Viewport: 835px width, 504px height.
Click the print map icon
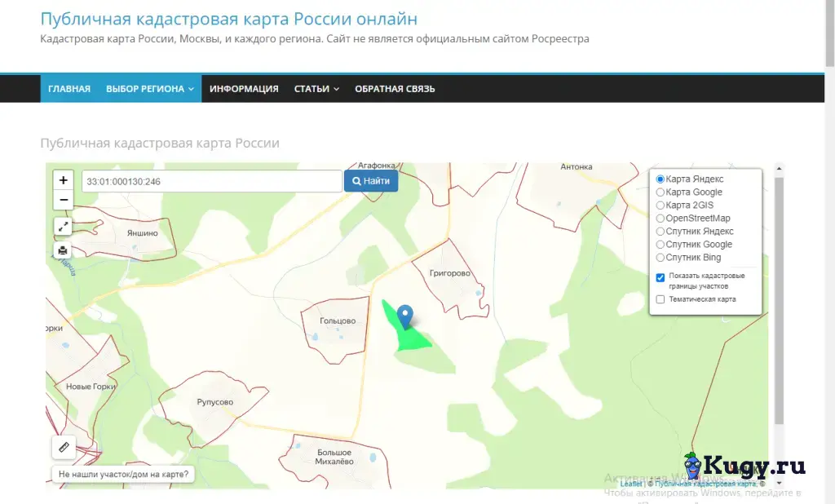pyautogui.click(x=63, y=250)
